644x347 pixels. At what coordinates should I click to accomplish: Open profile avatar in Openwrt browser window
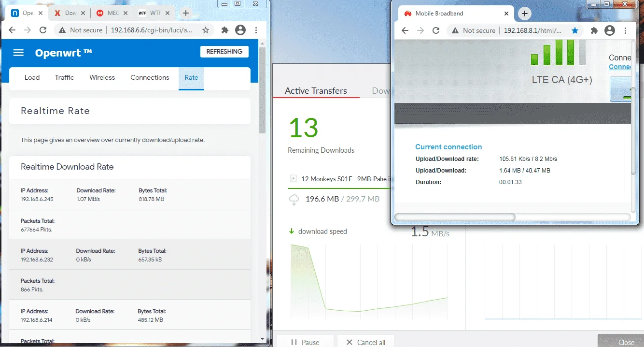(240, 30)
